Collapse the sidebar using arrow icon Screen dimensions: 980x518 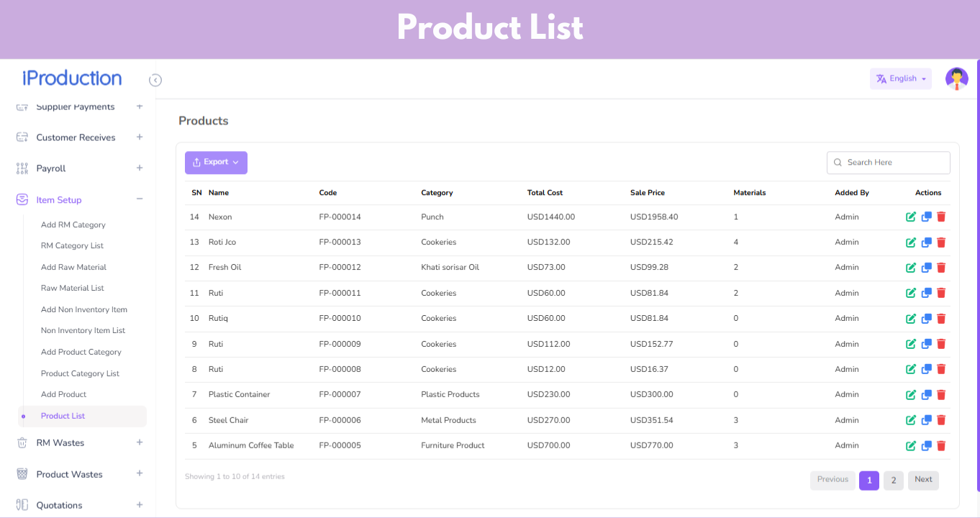(155, 80)
